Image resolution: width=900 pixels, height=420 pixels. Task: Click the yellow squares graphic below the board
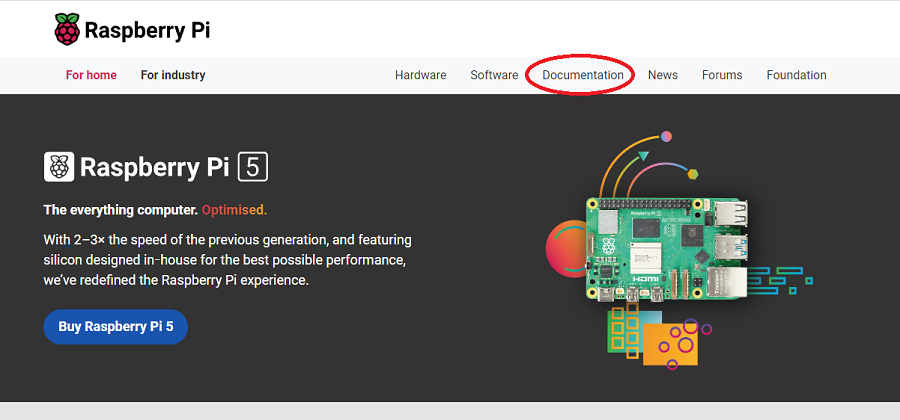pyautogui.click(x=624, y=329)
